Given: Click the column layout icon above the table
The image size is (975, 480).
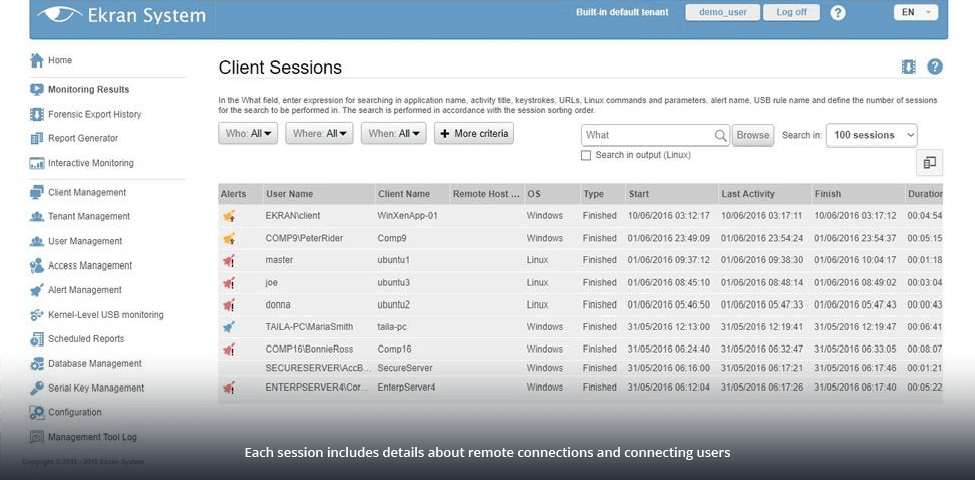Looking at the screenshot, I should [x=929, y=162].
